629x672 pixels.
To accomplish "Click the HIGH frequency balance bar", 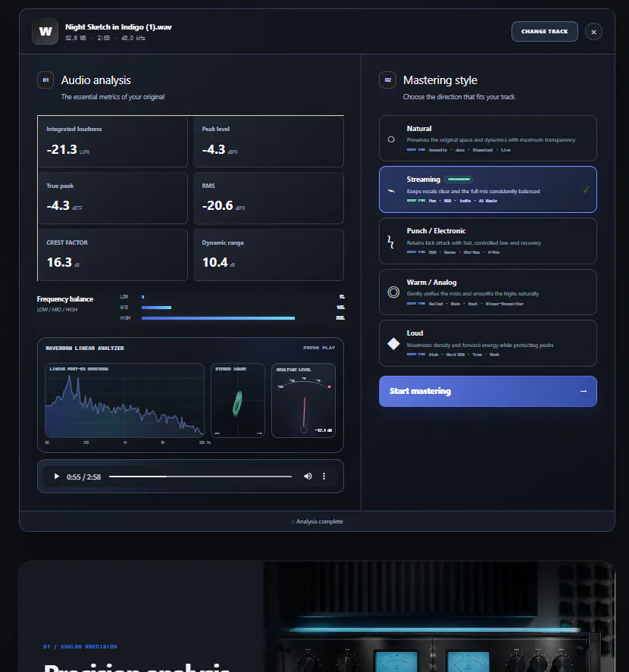I will coord(217,318).
